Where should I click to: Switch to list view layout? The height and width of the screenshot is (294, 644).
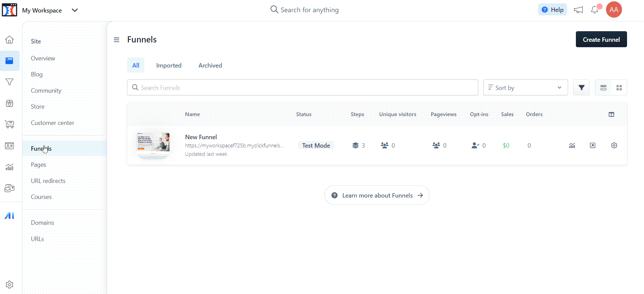click(603, 88)
